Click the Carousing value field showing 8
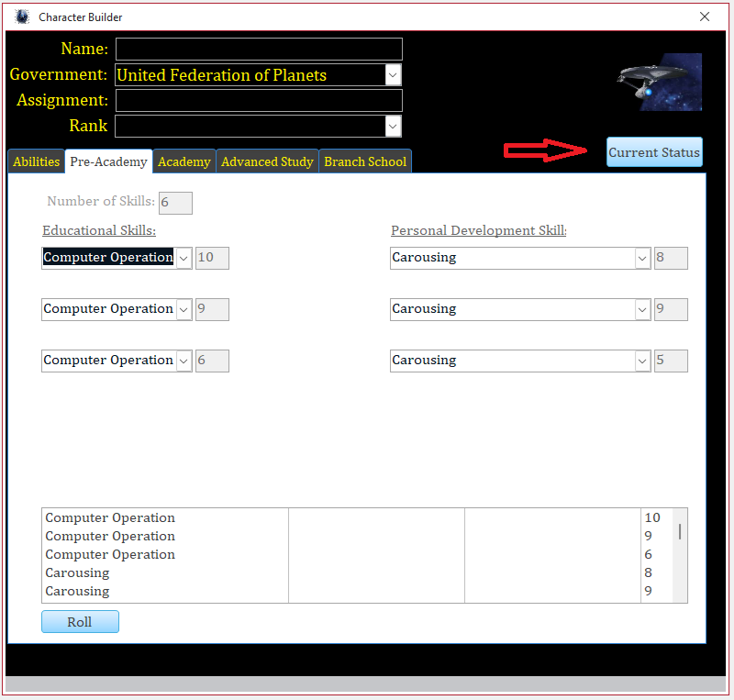 (x=671, y=258)
